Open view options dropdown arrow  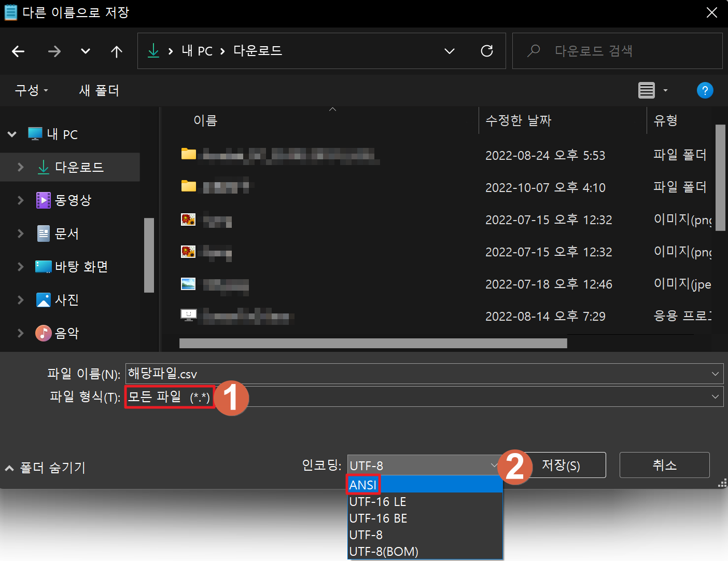tap(666, 91)
